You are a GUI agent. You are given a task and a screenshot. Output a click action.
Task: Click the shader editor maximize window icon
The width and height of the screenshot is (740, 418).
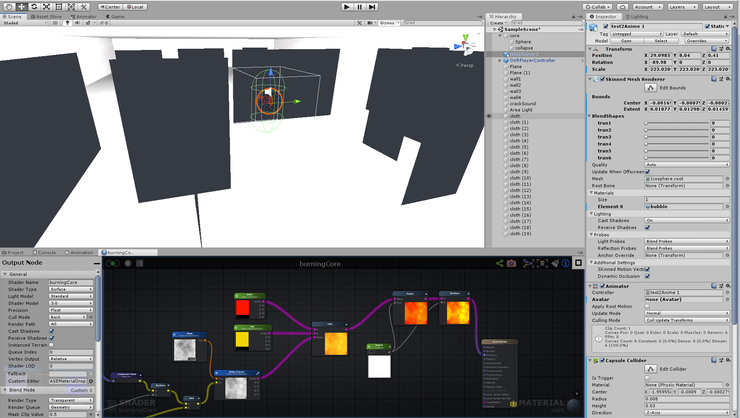coord(578,263)
